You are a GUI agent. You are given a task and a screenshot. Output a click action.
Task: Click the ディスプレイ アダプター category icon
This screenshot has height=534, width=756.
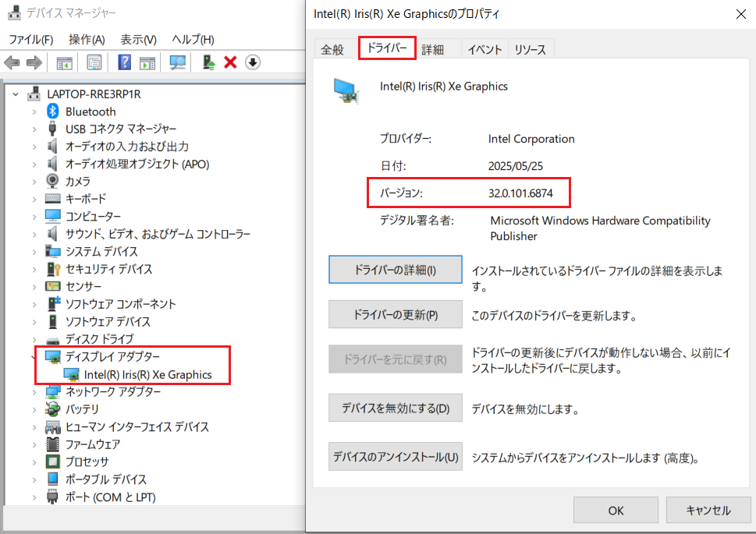click(53, 356)
